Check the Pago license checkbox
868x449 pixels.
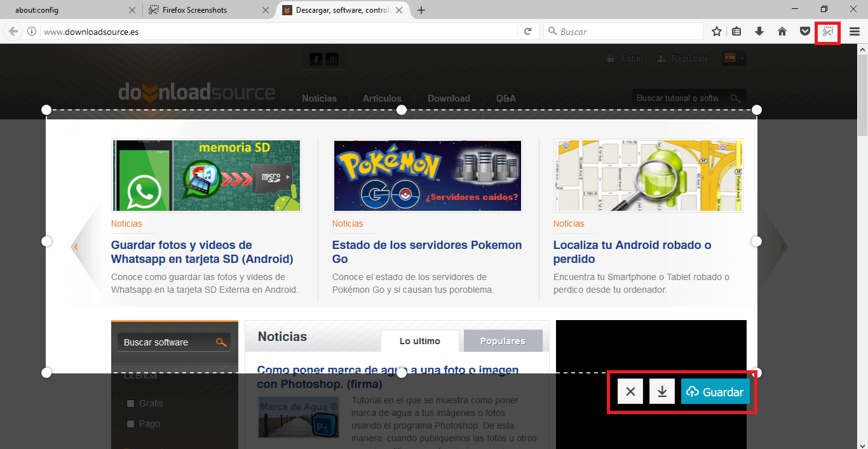130,424
